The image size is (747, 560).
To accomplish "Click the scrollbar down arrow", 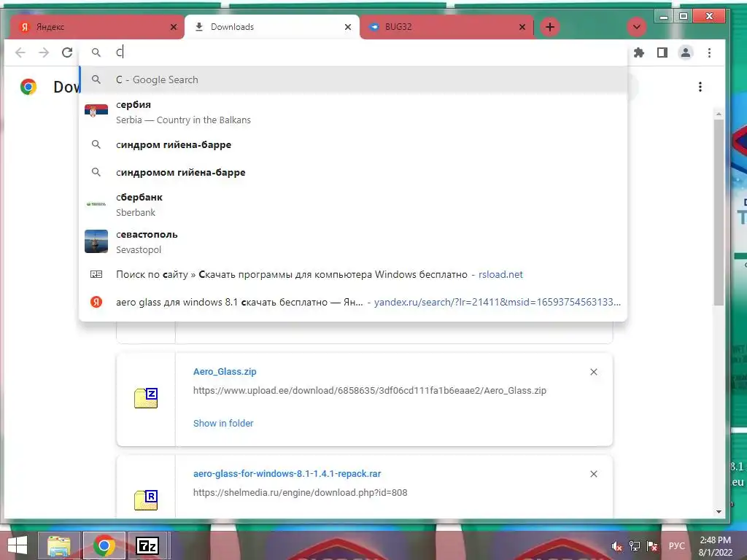I will click(x=719, y=512).
